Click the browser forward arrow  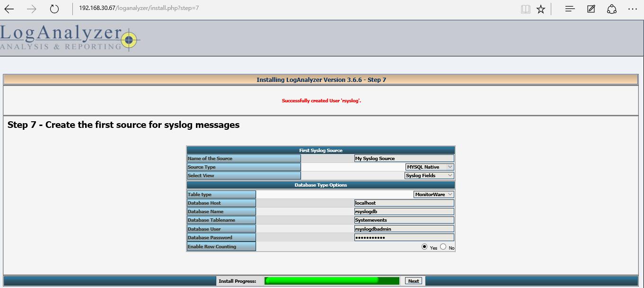coord(31,9)
